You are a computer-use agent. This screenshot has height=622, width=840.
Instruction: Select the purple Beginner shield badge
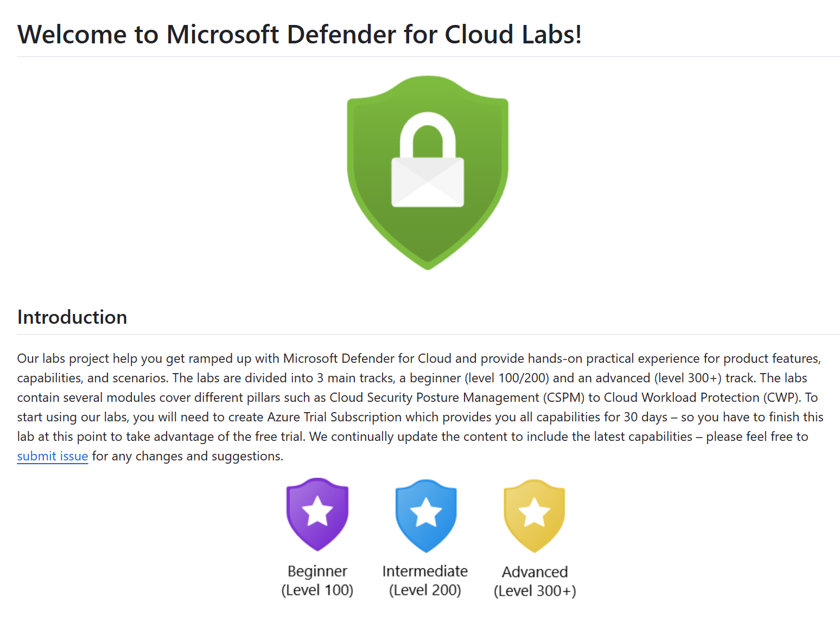[x=317, y=514]
